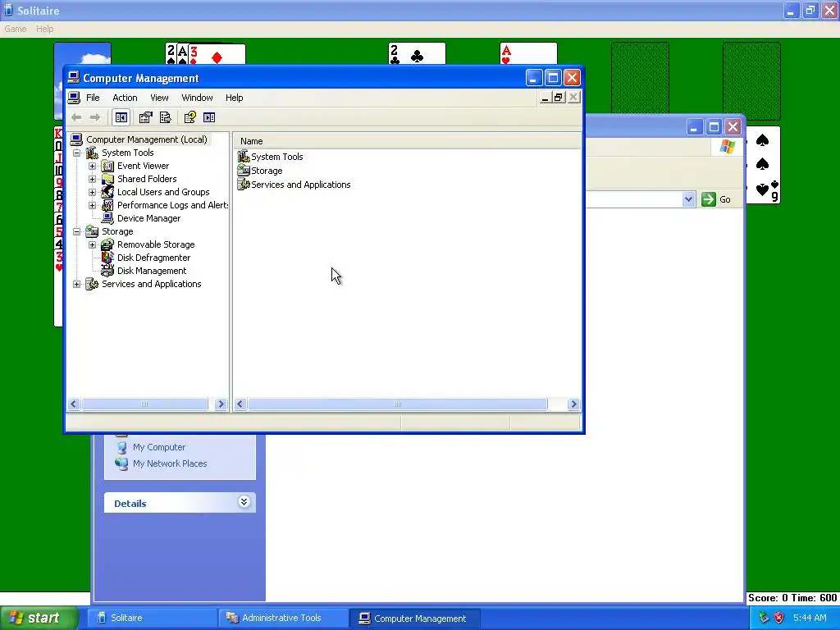Click the tree pane's scroll right arrow
Viewport: 840px width, 630px height.
pos(221,404)
